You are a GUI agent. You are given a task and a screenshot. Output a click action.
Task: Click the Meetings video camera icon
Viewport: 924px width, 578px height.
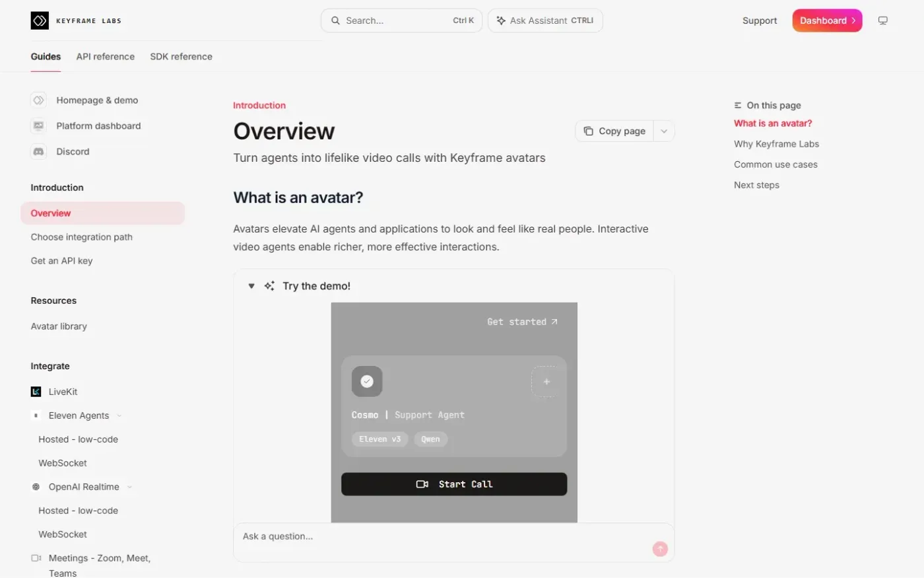[x=36, y=558]
